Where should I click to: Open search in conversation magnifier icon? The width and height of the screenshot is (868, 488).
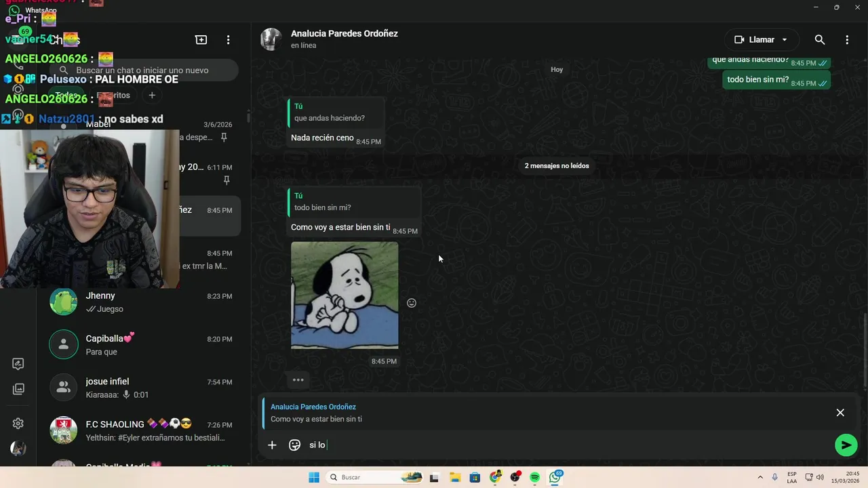coord(820,40)
